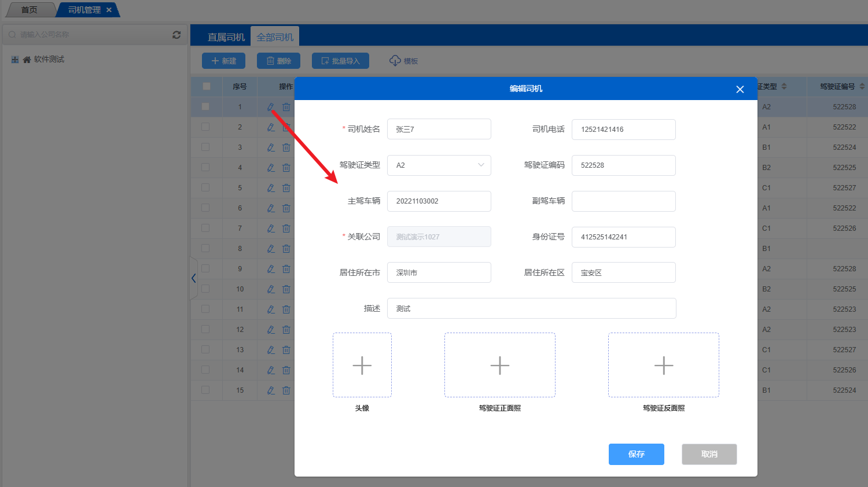Screen dimensions: 868x487
Task: Expand the 软件测试 tree node
Action: pos(15,60)
